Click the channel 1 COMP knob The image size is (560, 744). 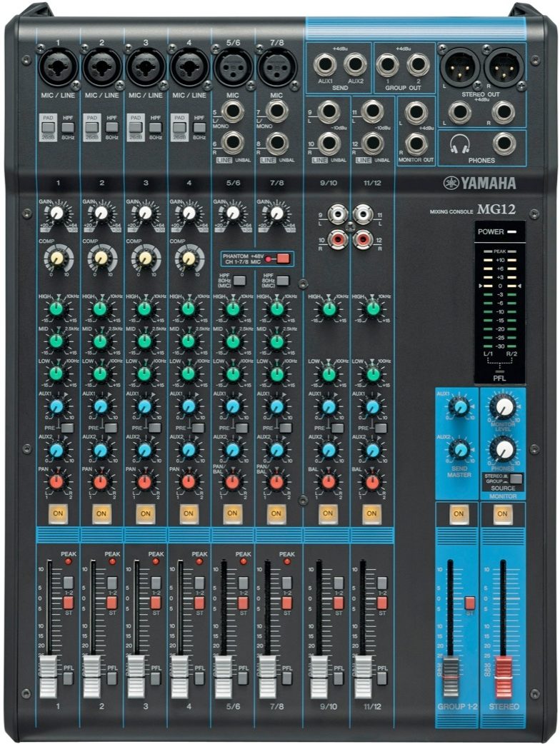point(58,258)
